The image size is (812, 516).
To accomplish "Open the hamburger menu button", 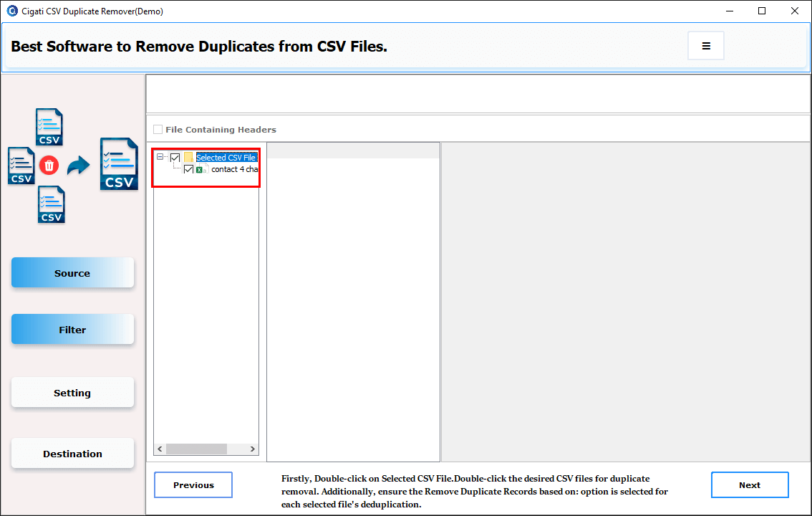I will [705, 46].
